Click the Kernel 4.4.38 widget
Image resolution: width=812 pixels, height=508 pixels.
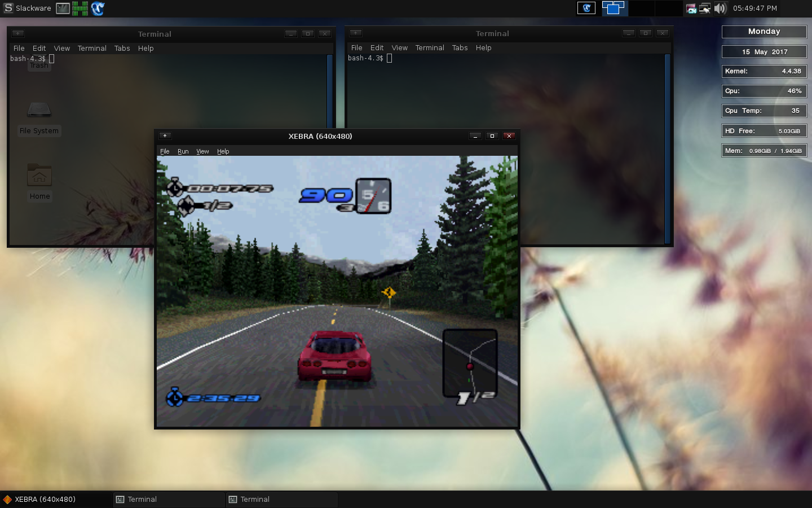click(x=764, y=71)
